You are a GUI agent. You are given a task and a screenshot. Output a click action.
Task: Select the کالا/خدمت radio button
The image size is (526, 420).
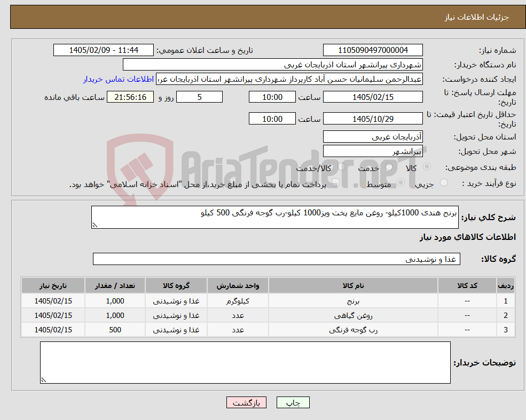coord(341,167)
